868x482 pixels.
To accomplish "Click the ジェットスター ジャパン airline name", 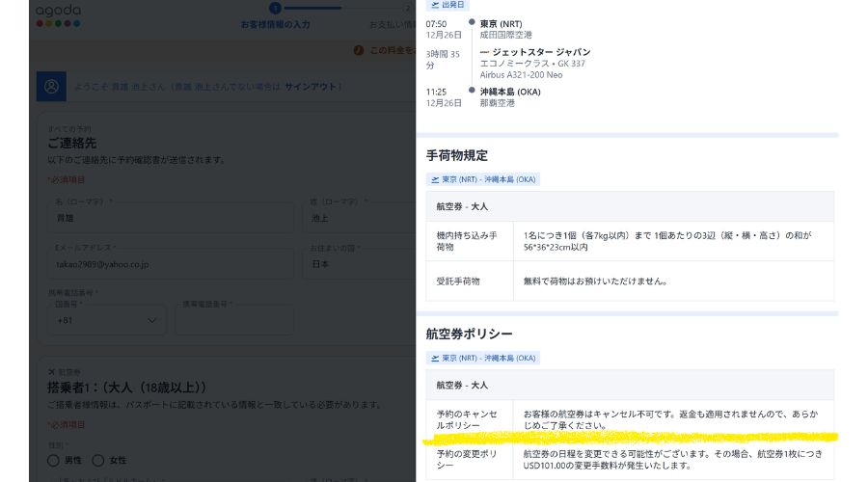I will [x=541, y=52].
